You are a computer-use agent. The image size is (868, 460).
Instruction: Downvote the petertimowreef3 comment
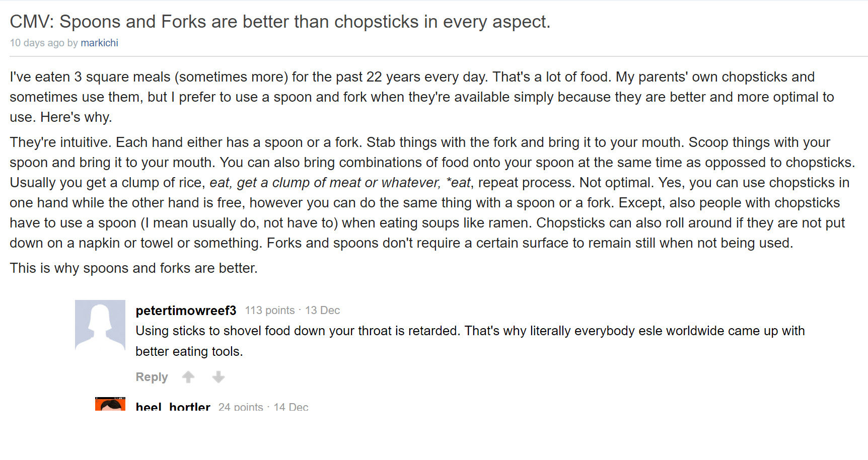coord(219,377)
